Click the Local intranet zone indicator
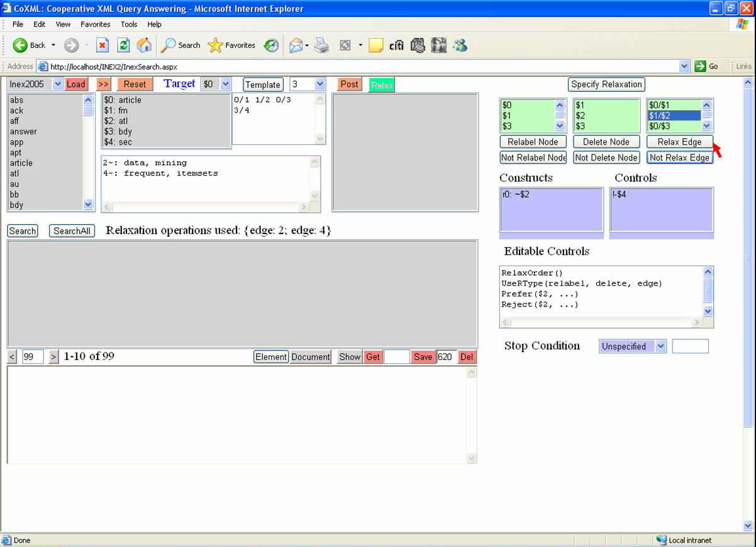Image resolution: width=756 pixels, height=547 pixels. pos(686,540)
